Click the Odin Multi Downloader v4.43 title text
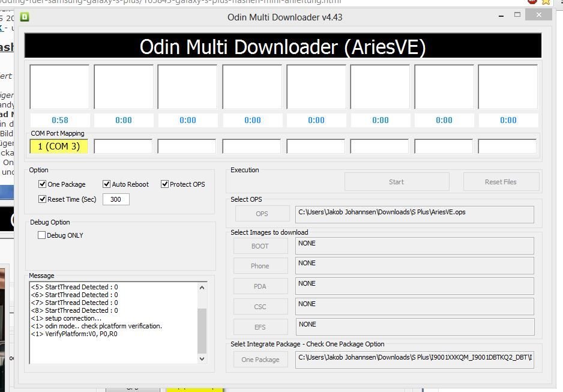Image resolution: width=563 pixels, height=392 pixels. pyautogui.click(x=285, y=17)
